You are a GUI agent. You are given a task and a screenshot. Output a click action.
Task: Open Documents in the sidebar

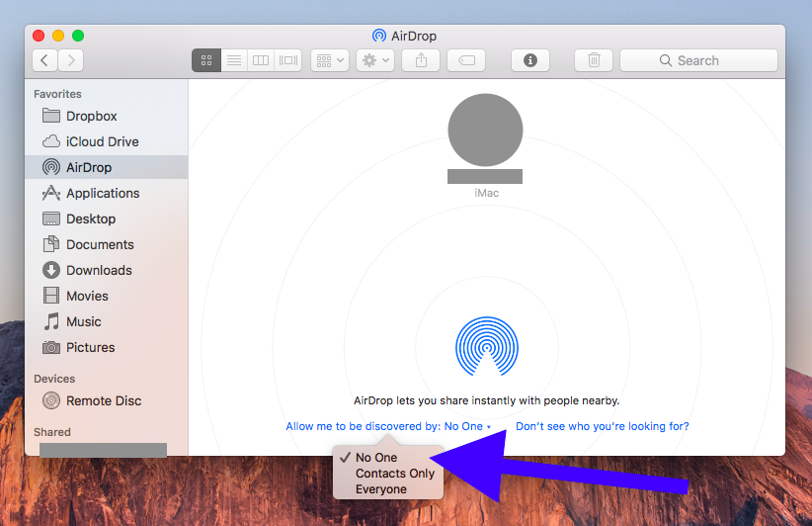click(106, 244)
